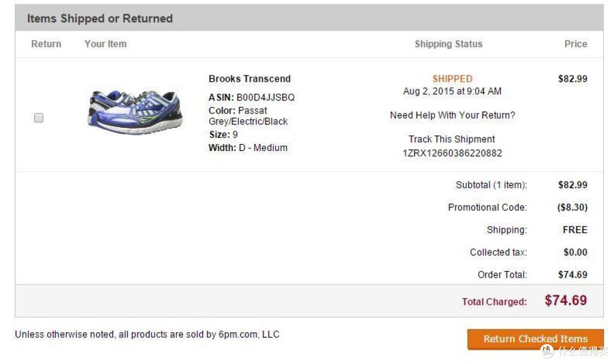Screen dimensions: 614x364
Task: Open the Track This Shipment link
Action: click(x=451, y=139)
